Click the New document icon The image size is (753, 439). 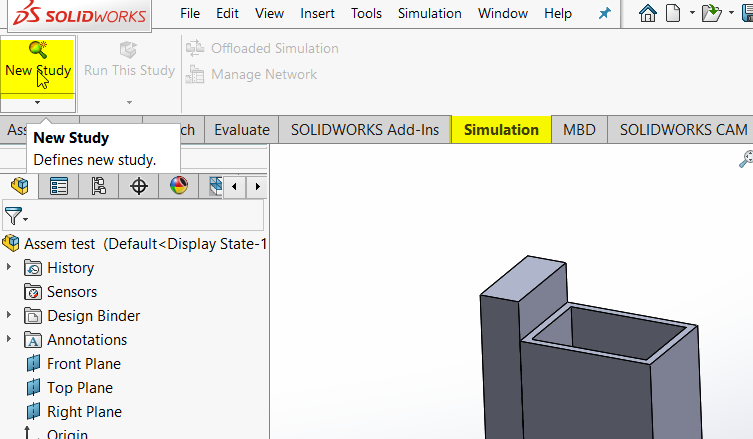tap(673, 13)
